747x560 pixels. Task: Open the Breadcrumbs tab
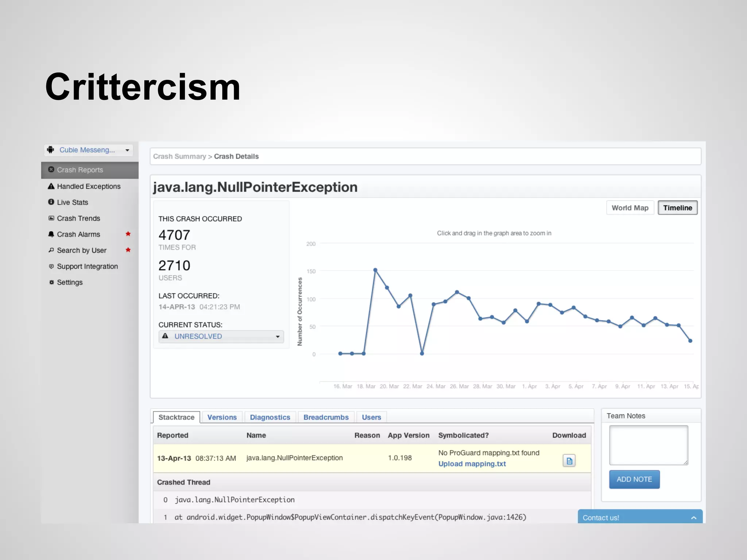click(326, 417)
